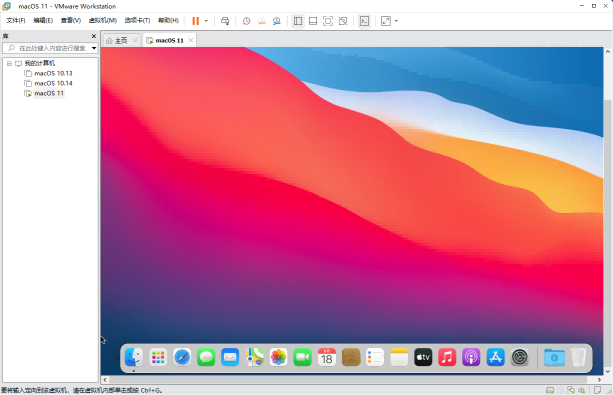The height and width of the screenshot is (395, 613).
Task: Click the CD/DVD drive status icon
Action: [561, 390]
